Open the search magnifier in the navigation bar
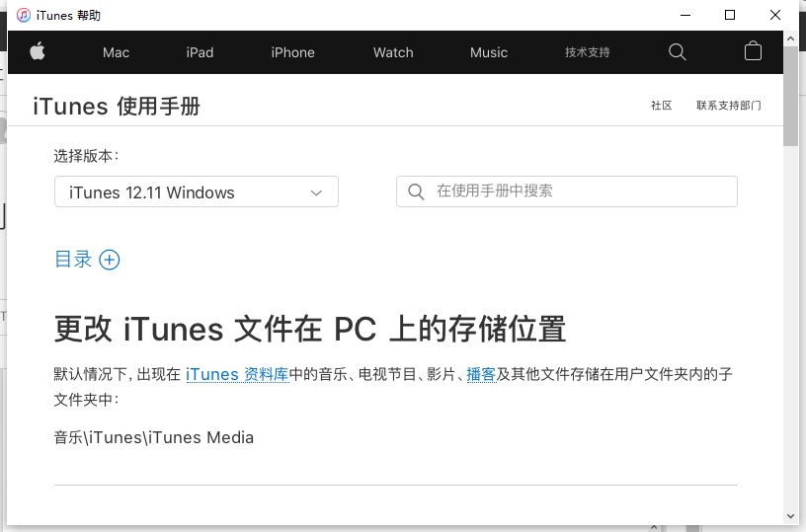 [x=677, y=52]
